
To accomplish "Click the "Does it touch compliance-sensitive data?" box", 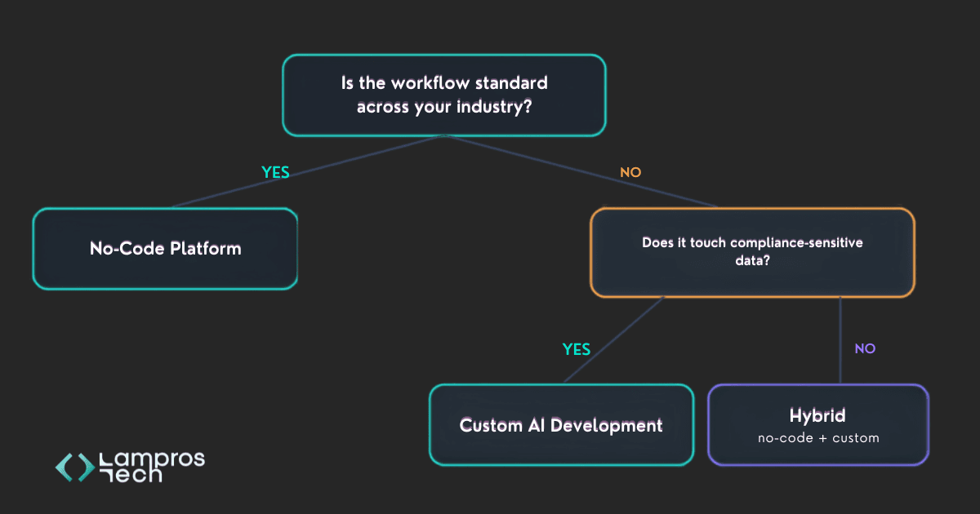I will click(752, 253).
